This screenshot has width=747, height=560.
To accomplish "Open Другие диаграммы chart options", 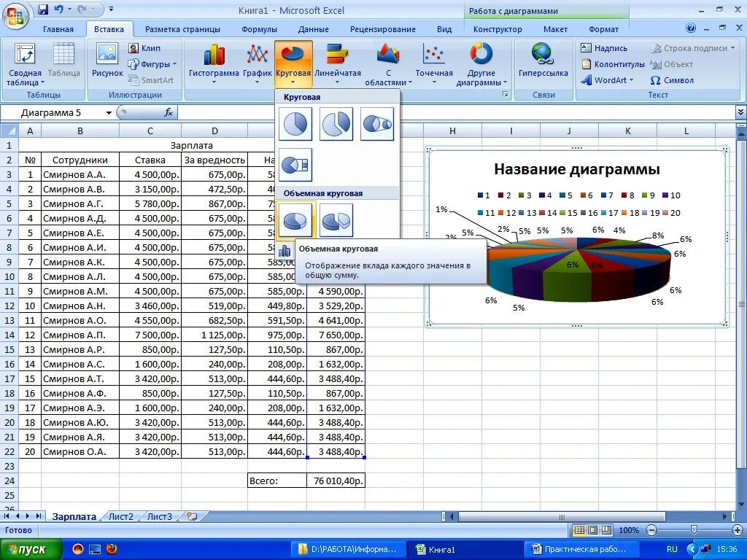I will (x=481, y=64).
